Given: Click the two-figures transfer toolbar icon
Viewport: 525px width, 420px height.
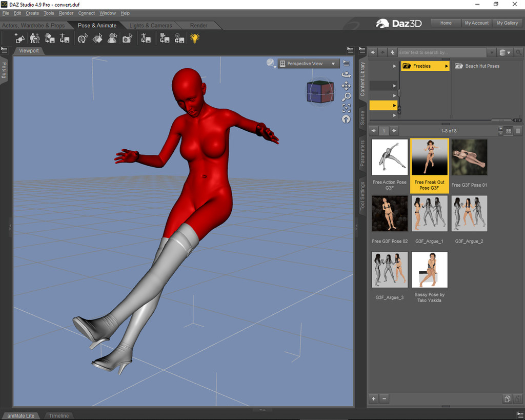Looking at the screenshot, I should click(34, 38).
